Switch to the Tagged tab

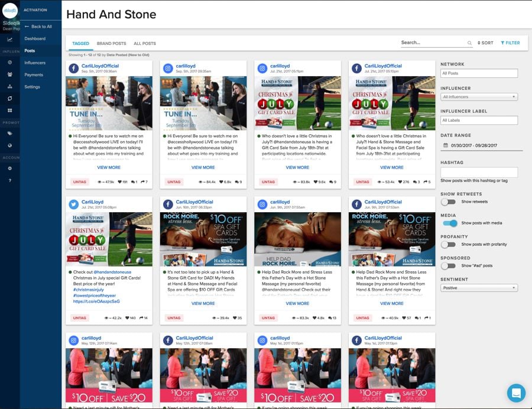[x=81, y=43]
